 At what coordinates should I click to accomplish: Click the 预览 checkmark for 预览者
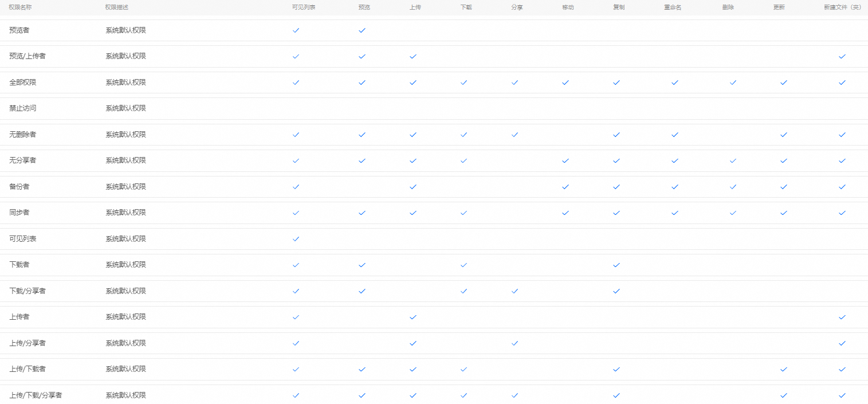pos(362,30)
